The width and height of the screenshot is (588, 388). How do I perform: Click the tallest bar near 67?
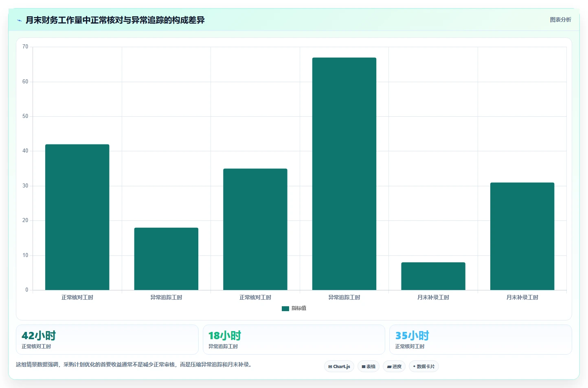344,174
